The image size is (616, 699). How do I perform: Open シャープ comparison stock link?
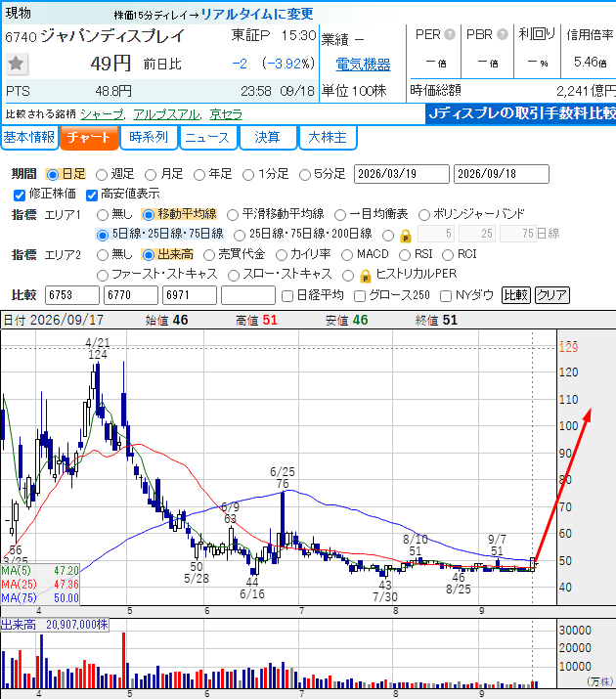coord(102,114)
